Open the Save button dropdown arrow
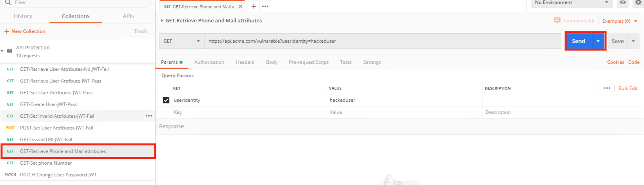This screenshot has width=644, height=185. point(633,41)
